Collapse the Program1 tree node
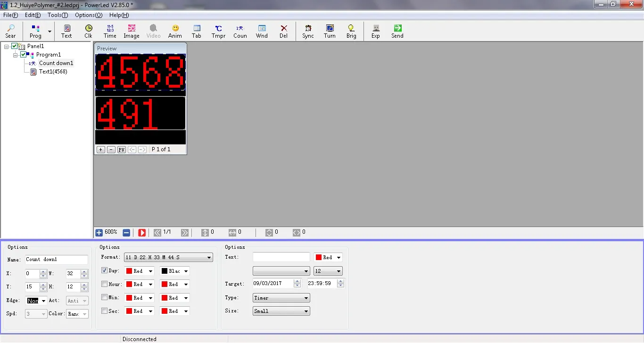The height and width of the screenshot is (343, 644). point(15,55)
